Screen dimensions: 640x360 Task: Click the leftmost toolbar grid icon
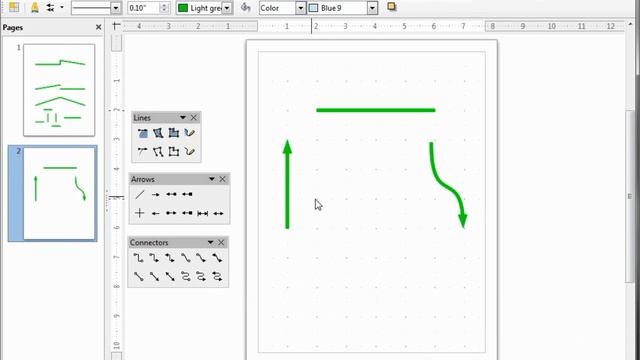[14, 7]
